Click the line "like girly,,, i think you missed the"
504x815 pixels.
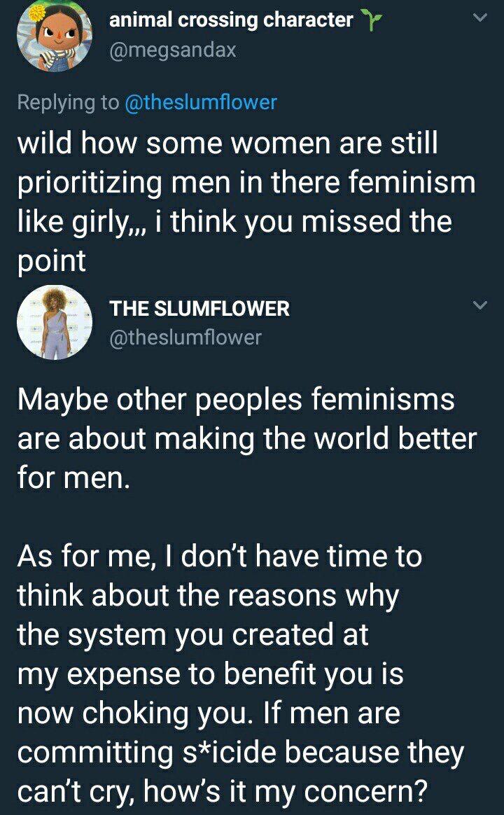[x=234, y=222]
